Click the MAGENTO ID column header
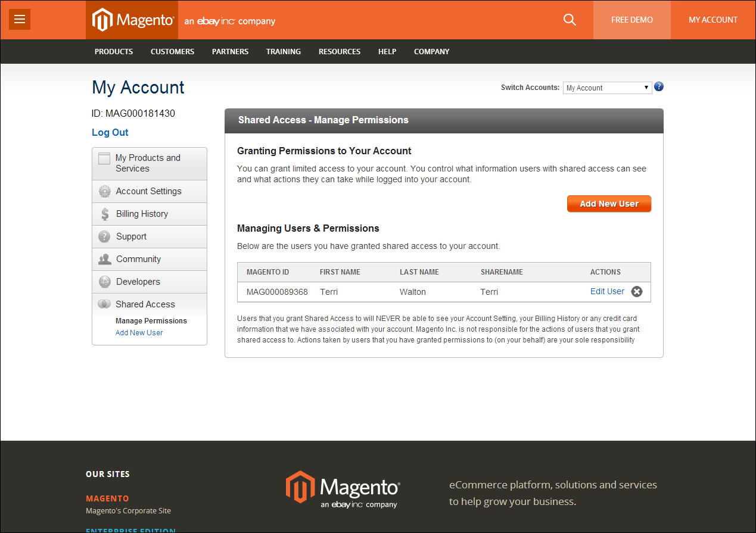The height and width of the screenshot is (533, 756). pos(268,272)
